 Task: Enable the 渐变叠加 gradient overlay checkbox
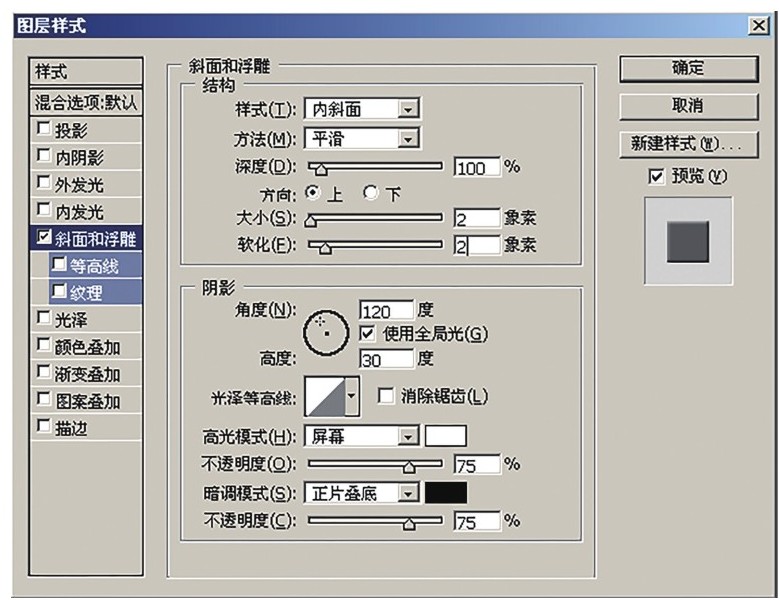(44, 372)
